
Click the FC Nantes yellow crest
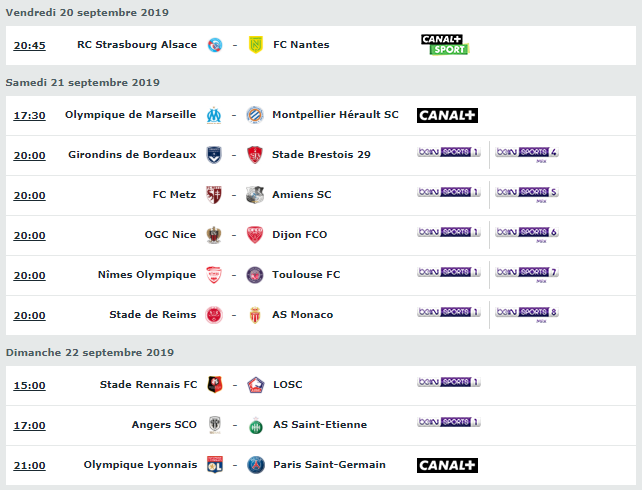(x=255, y=45)
